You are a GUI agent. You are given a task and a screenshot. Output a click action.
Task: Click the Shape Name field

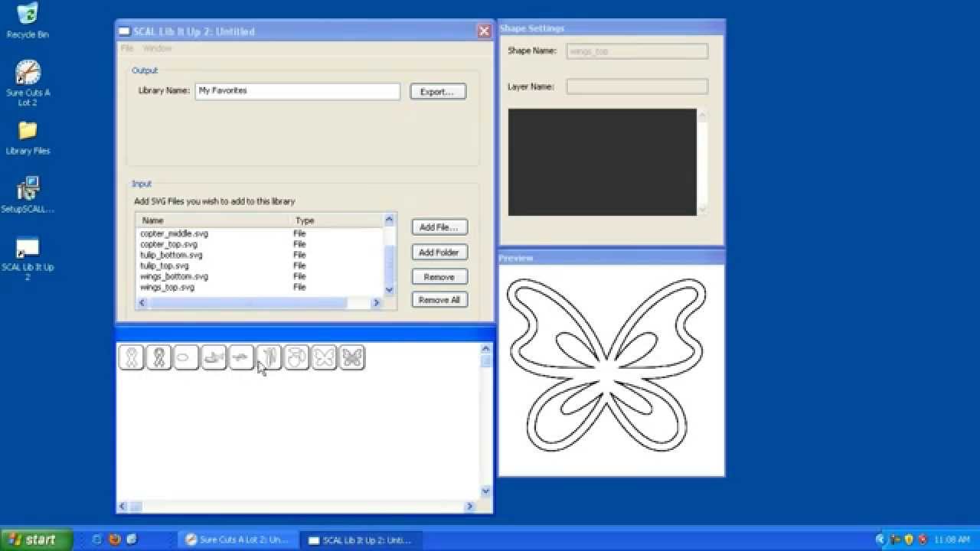637,51
